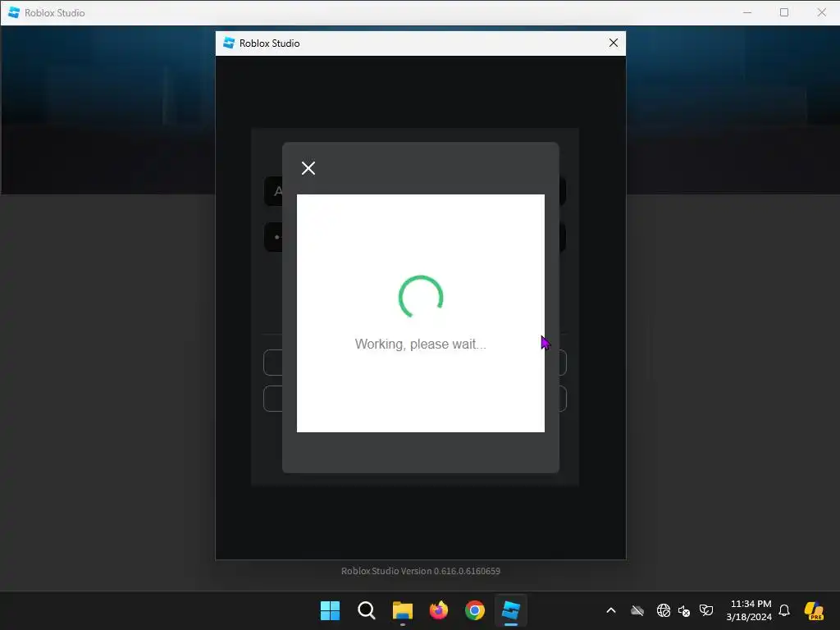Click the Roblox Studio version text

[x=421, y=571]
